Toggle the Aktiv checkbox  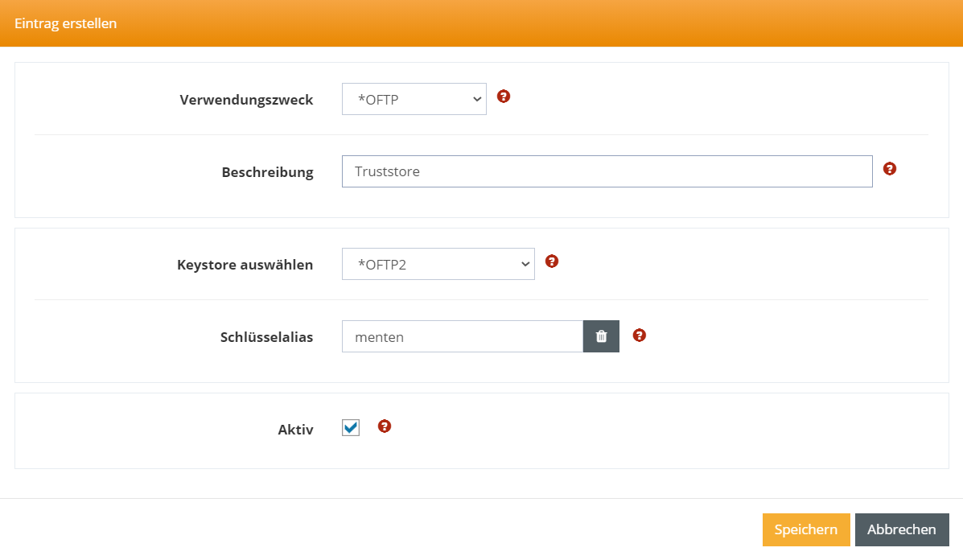[x=351, y=428]
